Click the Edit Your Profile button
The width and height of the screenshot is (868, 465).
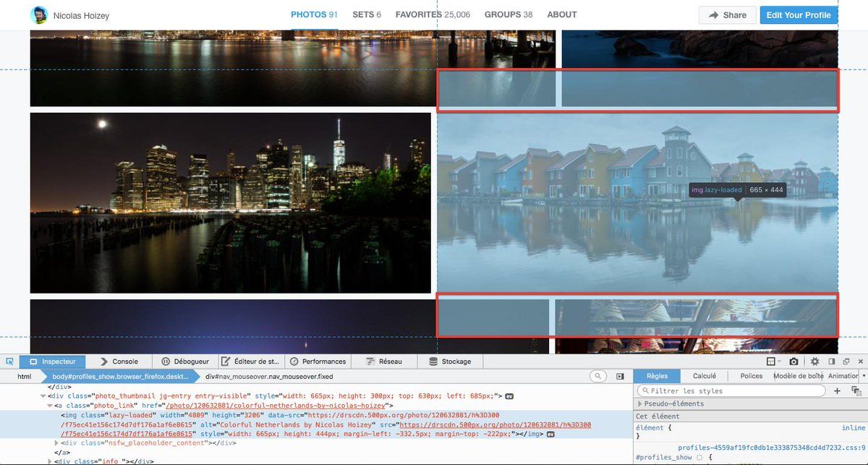[799, 15]
